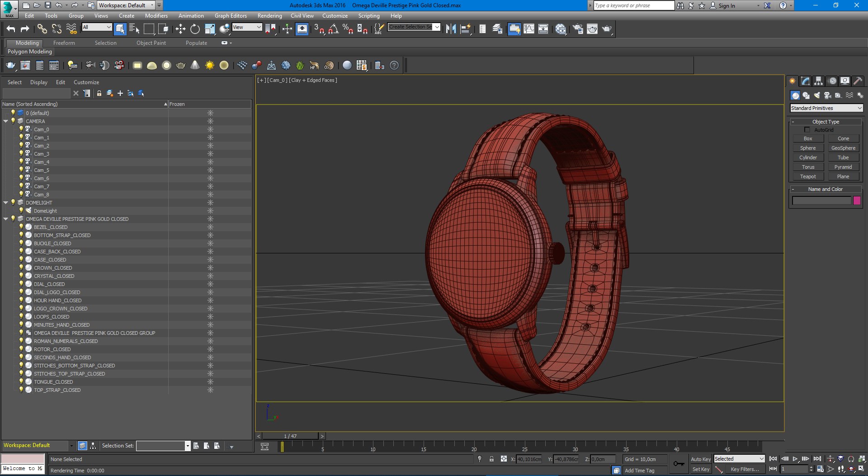Open the Utilities hammer panel tab
The width and height of the screenshot is (868, 476).
(x=858, y=81)
